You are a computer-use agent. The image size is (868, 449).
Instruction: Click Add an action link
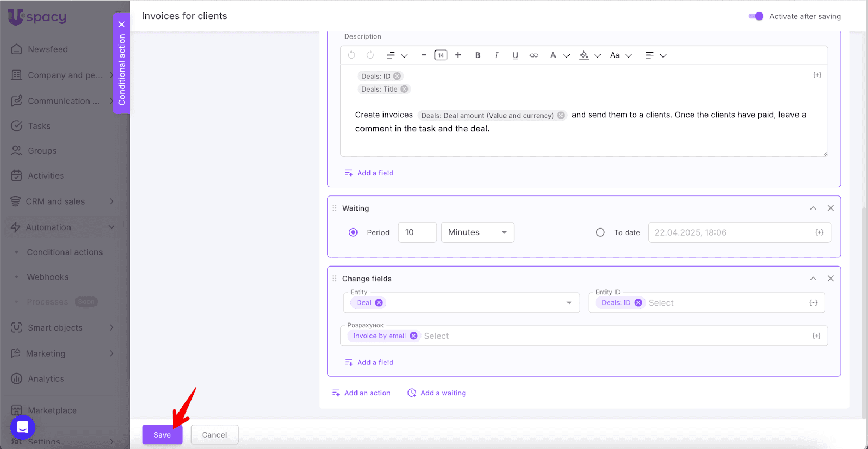coord(361,393)
